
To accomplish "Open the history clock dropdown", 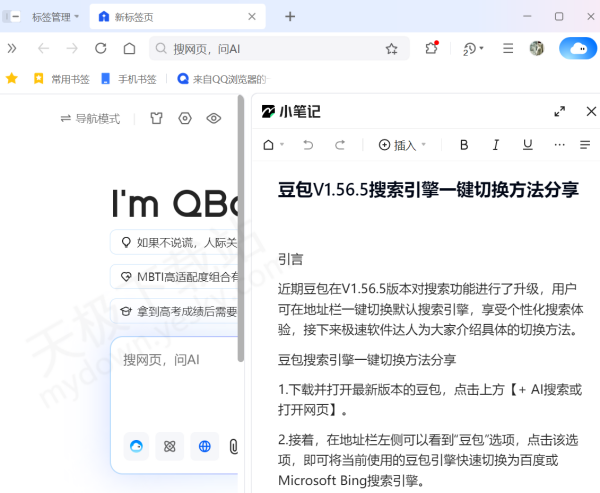I will (x=473, y=49).
